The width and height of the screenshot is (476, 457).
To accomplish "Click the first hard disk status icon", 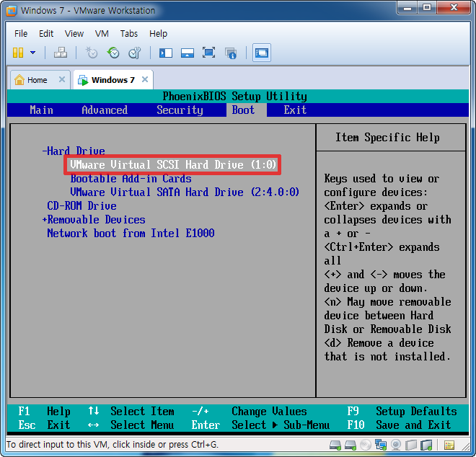I will (x=335, y=445).
